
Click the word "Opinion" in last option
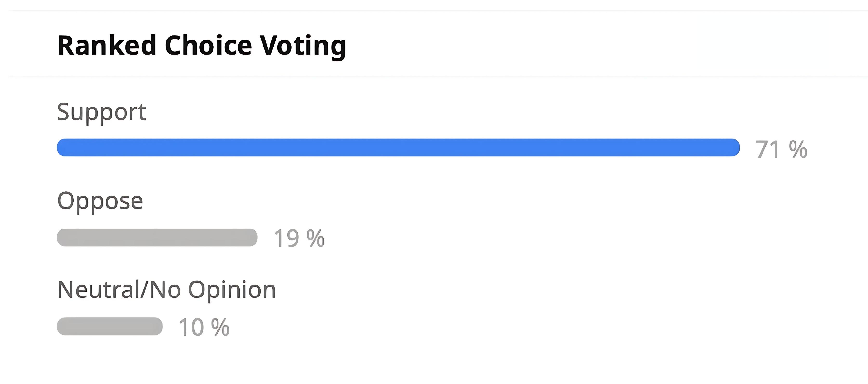click(232, 291)
